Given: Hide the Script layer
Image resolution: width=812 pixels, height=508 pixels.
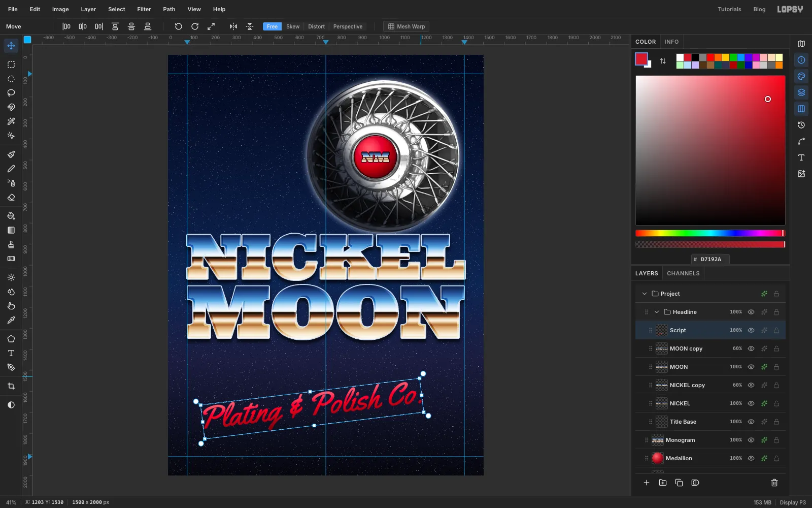Looking at the screenshot, I should tap(751, 330).
